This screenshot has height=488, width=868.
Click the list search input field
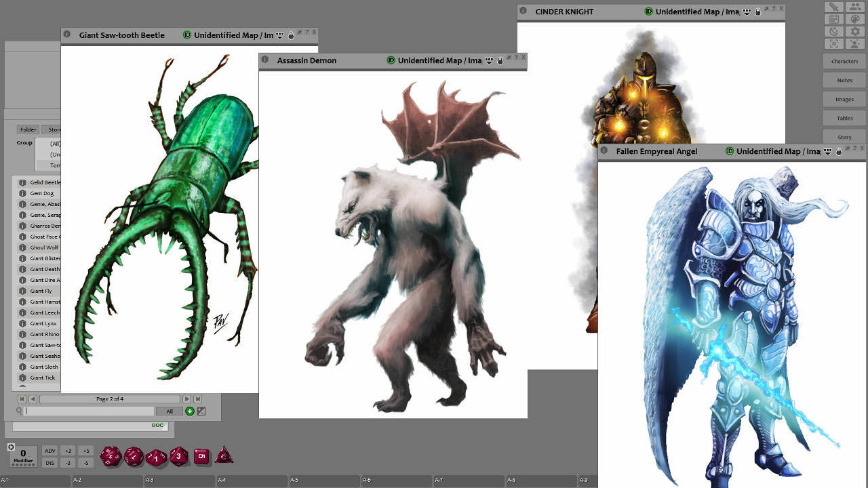tap(88, 411)
